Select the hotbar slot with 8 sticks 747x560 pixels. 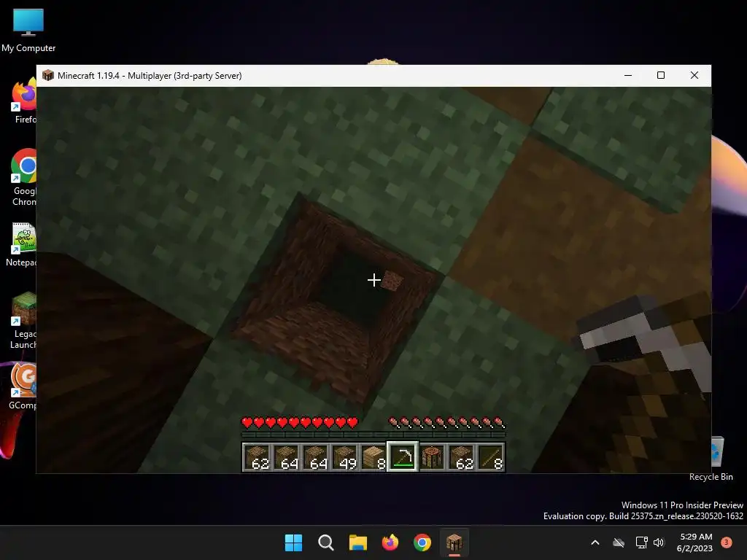[x=490, y=457]
